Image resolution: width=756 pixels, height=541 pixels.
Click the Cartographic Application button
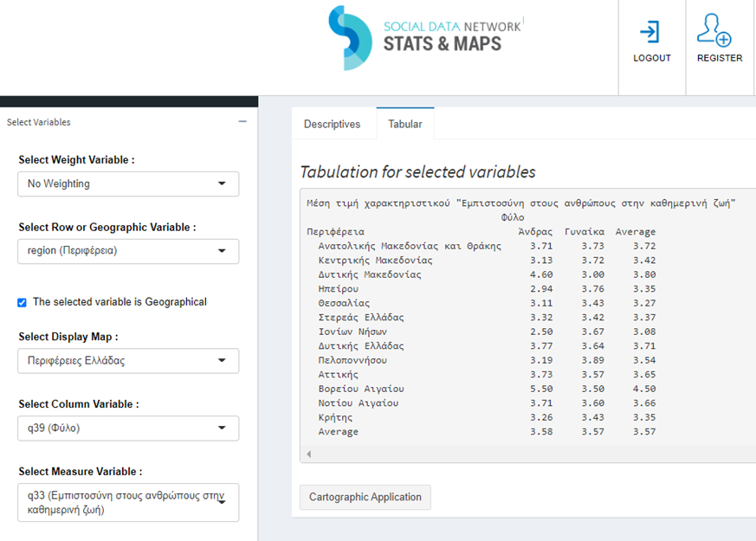(x=365, y=497)
